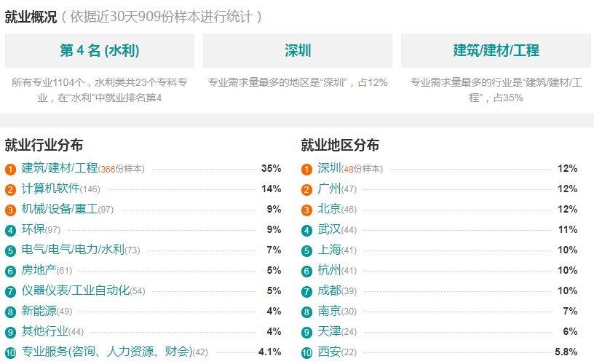
Task: Click rank 10 badge beside 西安
Action: [x=307, y=353]
